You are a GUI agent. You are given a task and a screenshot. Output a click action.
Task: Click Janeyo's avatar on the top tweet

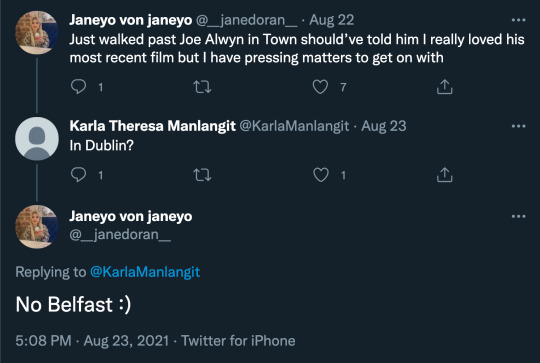click(37, 32)
